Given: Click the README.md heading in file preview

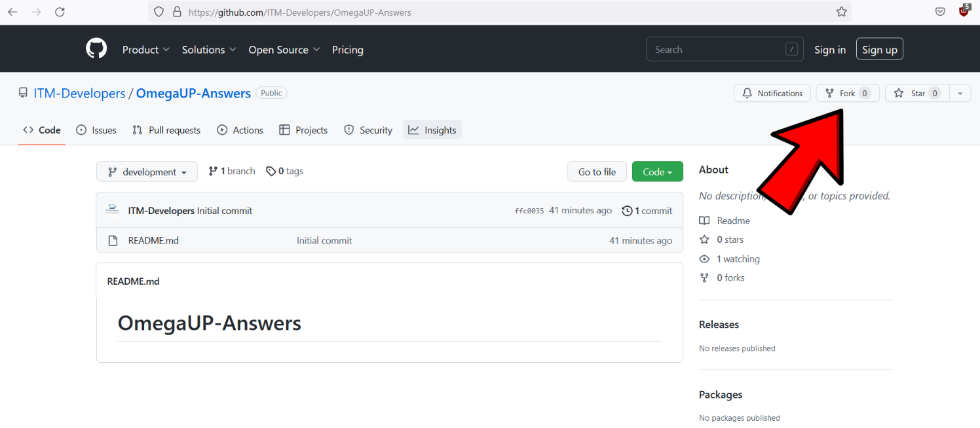Looking at the screenshot, I should point(133,281).
